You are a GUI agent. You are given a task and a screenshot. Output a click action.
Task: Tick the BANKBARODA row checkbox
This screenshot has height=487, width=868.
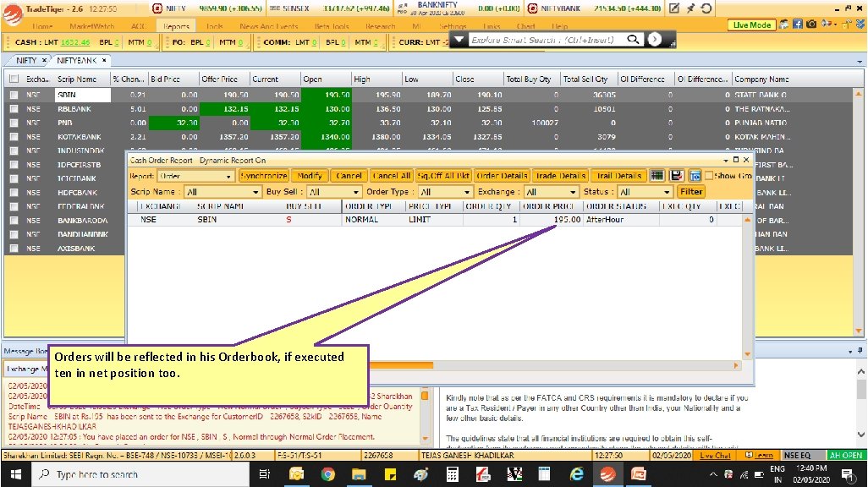pyautogui.click(x=14, y=221)
